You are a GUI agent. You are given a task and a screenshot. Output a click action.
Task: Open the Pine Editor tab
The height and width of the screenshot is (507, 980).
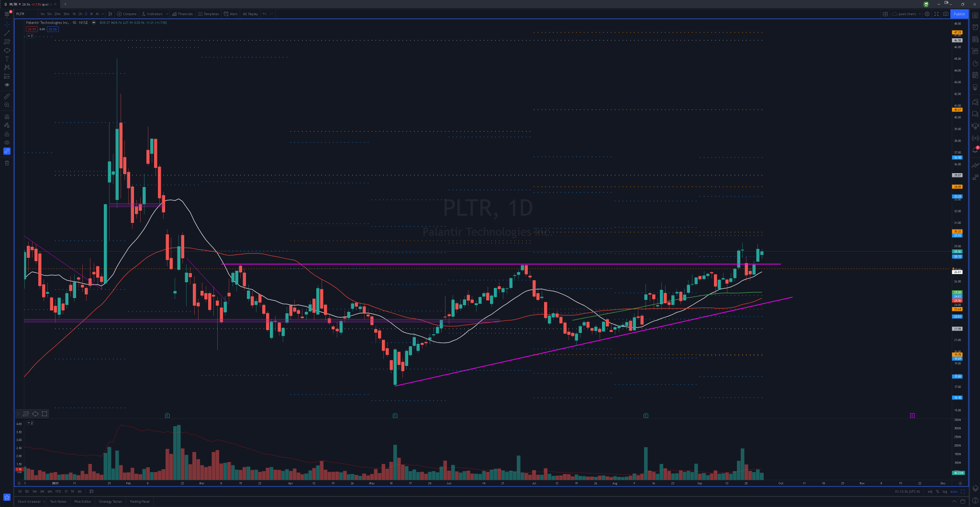click(83, 502)
